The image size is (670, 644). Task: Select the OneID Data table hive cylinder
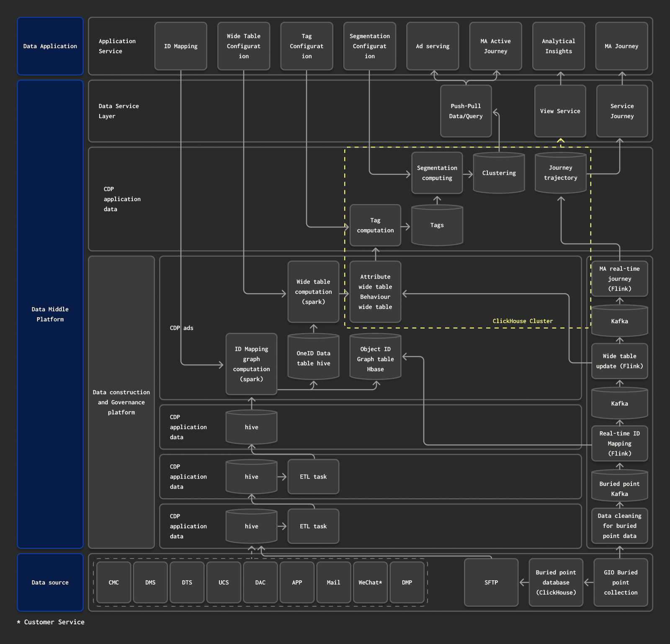(313, 358)
